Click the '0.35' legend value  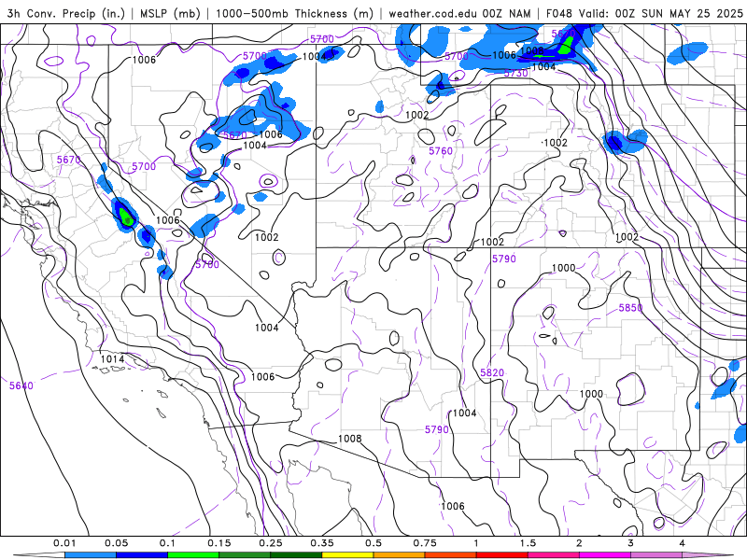click(x=322, y=543)
